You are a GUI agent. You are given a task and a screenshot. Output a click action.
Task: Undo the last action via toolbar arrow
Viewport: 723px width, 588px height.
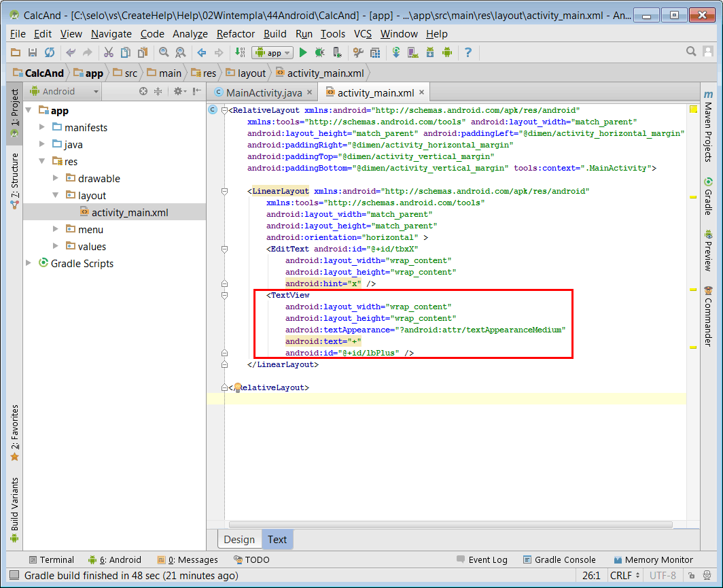[71, 52]
